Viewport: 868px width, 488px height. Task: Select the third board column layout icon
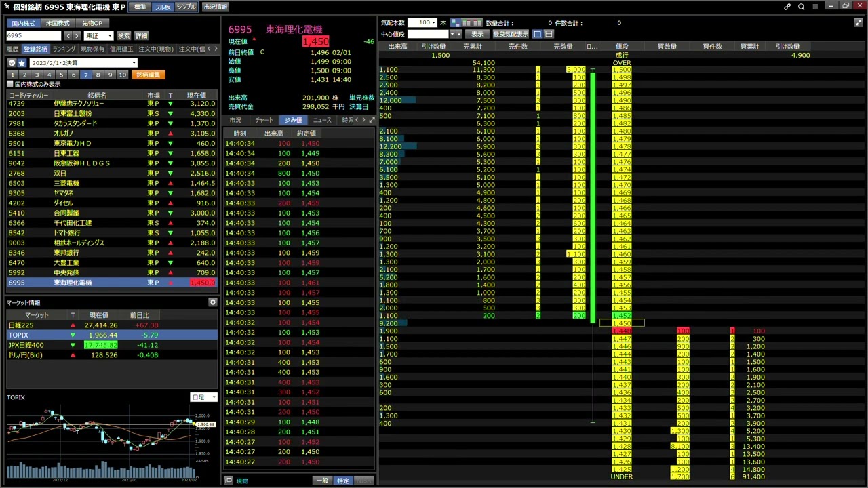click(477, 22)
